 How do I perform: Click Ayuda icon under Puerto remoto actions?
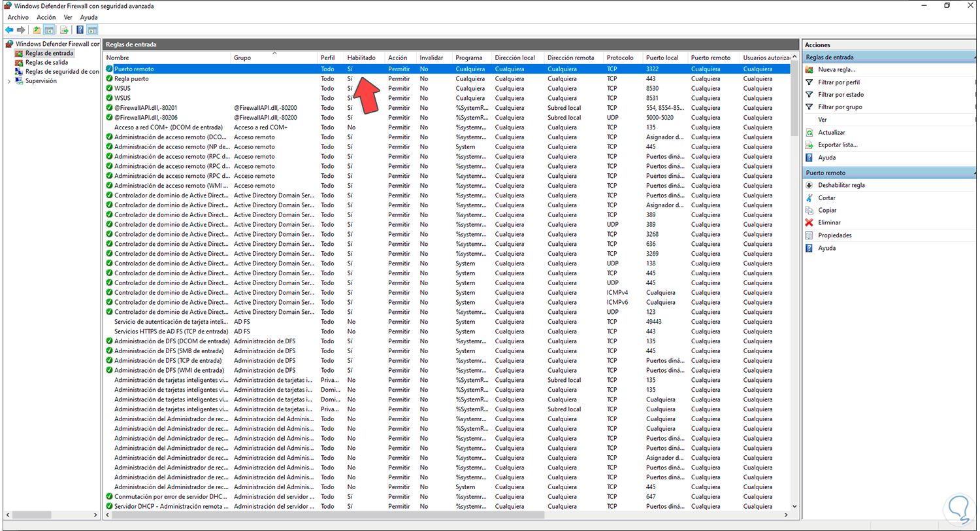(809, 248)
